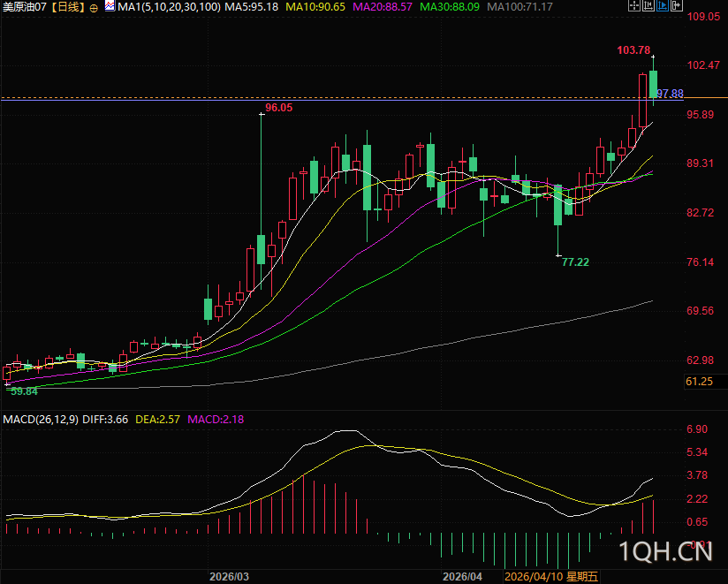Click the 2026/03 time axis label
The height and width of the screenshot is (584, 728).
[229, 576]
